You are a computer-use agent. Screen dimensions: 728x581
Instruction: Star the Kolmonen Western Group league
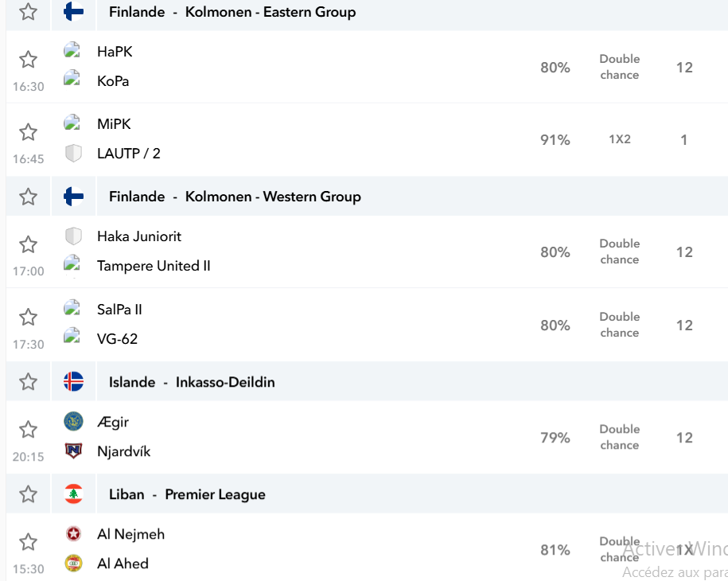click(29, 197)
